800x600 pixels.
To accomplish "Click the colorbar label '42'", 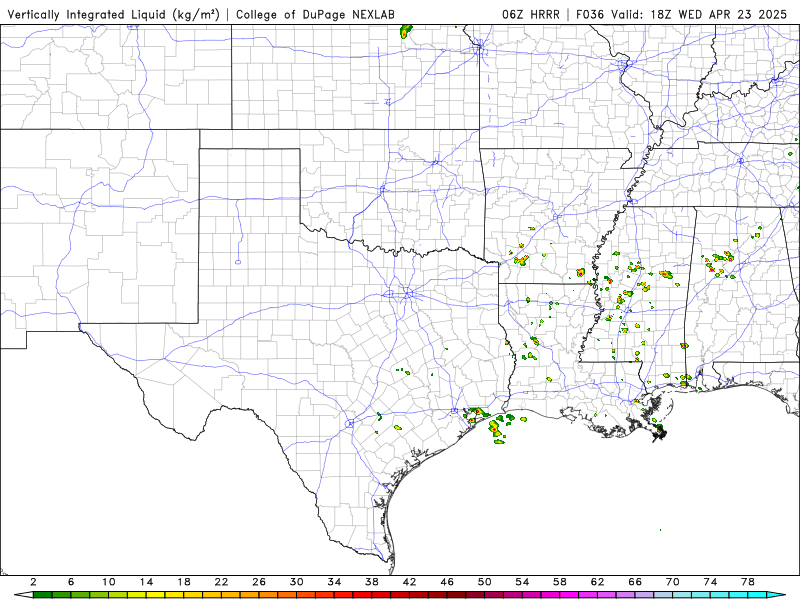I will pos(410,582).
